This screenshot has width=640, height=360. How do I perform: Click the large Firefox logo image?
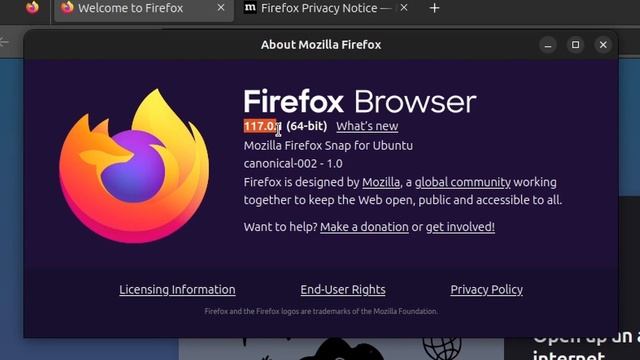[134, 166]
